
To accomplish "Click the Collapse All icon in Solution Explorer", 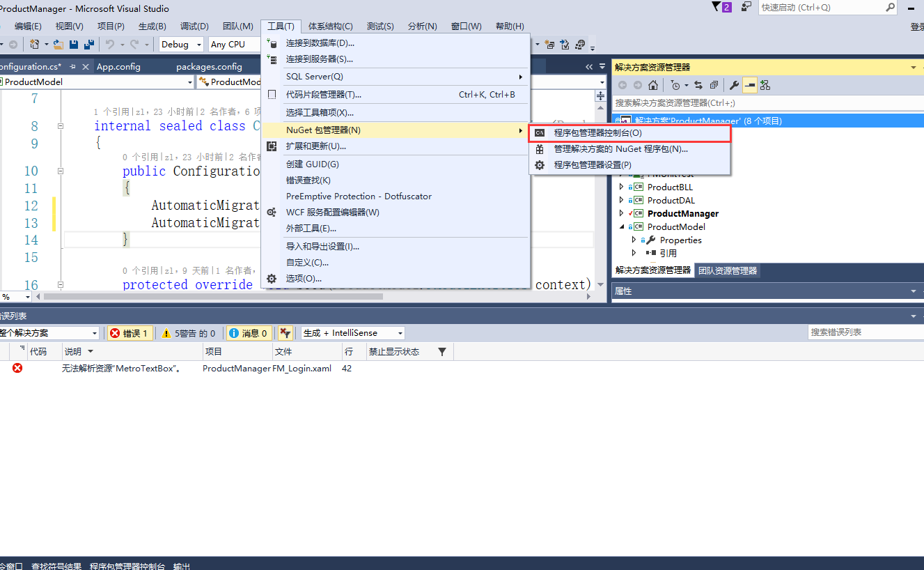I will [x=714, y=85].
